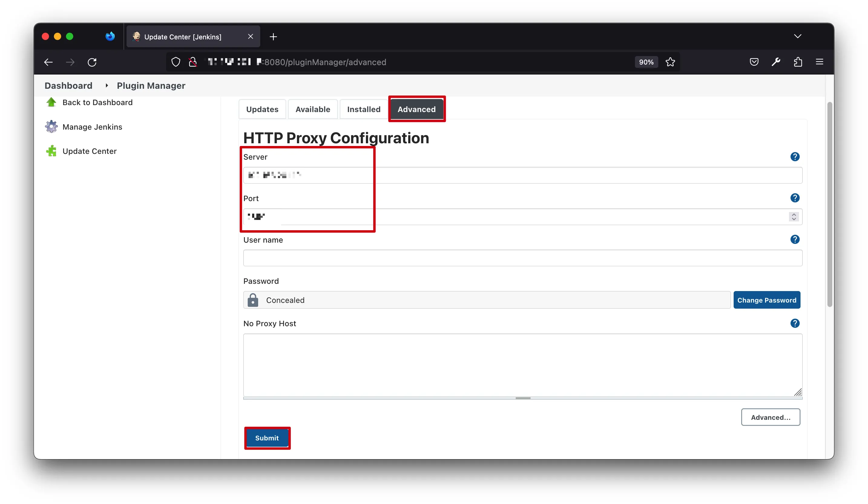Image resolution: width=868 pixels, height=504 pixels.
Task: Click the Plugin Manager breadcrumb
Action: click(151, 85)
